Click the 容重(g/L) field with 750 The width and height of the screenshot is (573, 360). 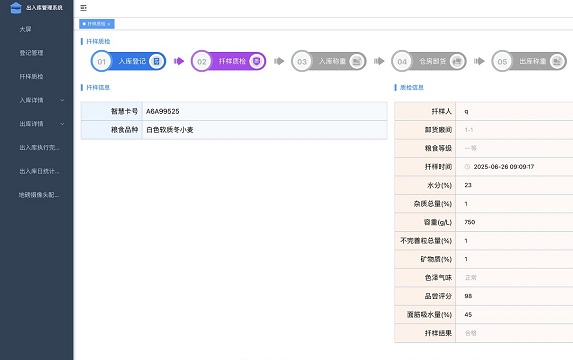click(x=514, y=222)
